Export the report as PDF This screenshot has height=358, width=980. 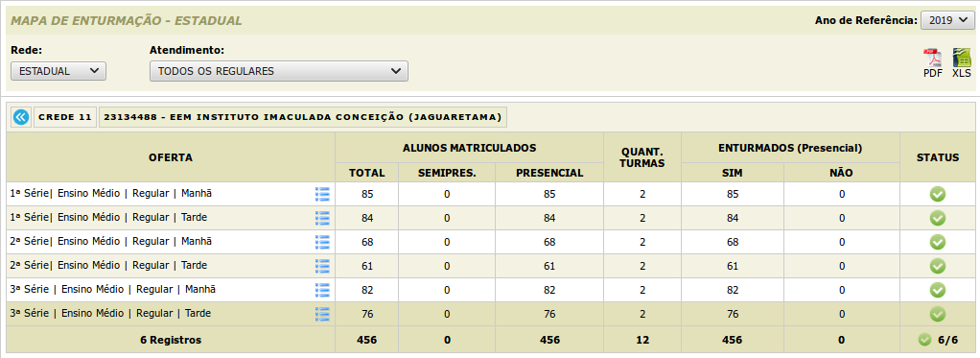pyautogui.click(x=932, y=62)
